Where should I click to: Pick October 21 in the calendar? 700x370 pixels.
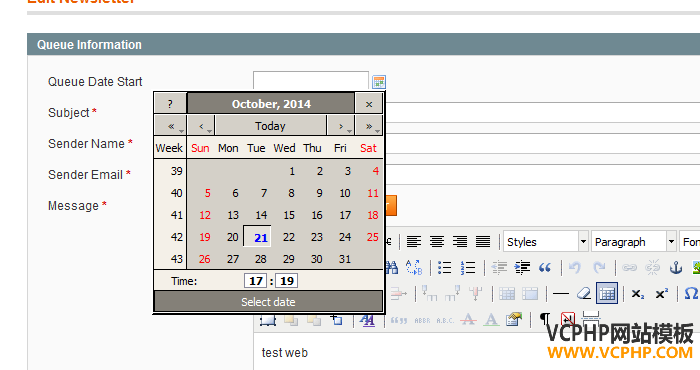[x=258, y=237]
